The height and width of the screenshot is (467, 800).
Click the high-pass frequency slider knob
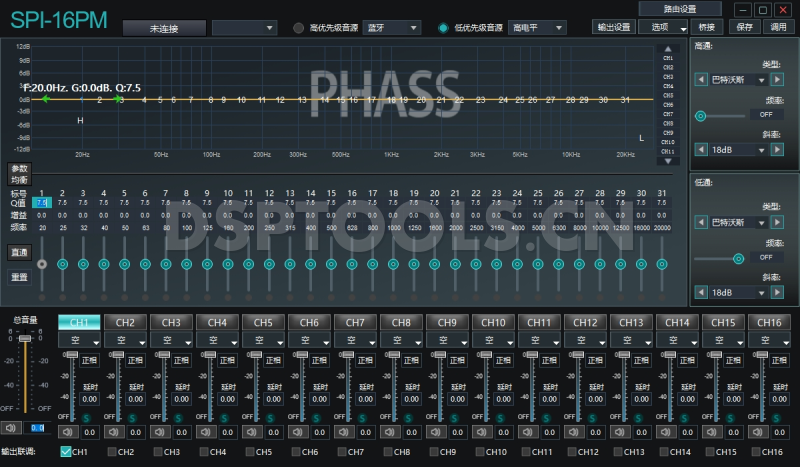(x=701, y=115)
